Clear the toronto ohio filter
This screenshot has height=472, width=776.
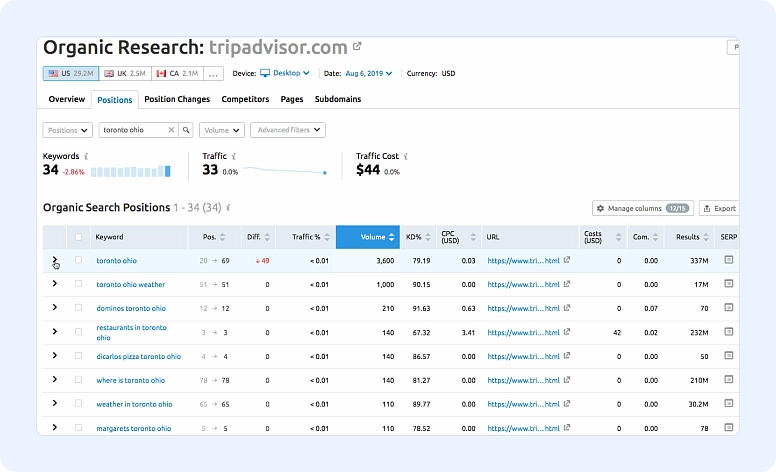coord(171,130)
